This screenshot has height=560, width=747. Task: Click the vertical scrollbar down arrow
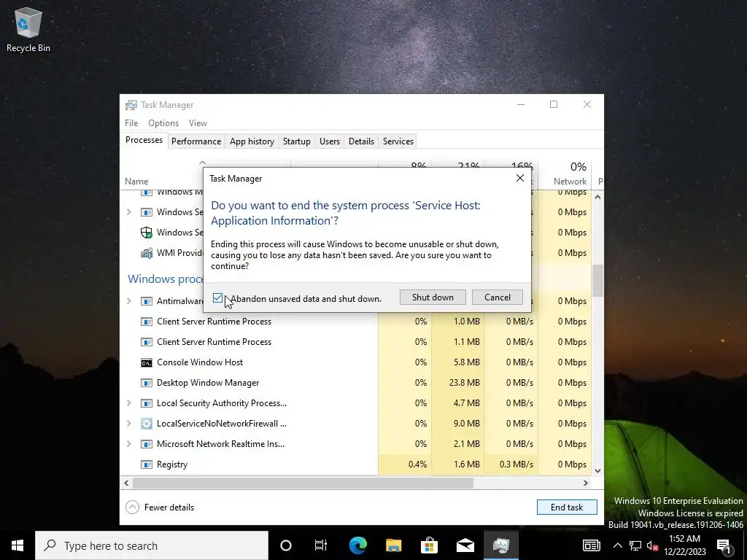[598, 470]
